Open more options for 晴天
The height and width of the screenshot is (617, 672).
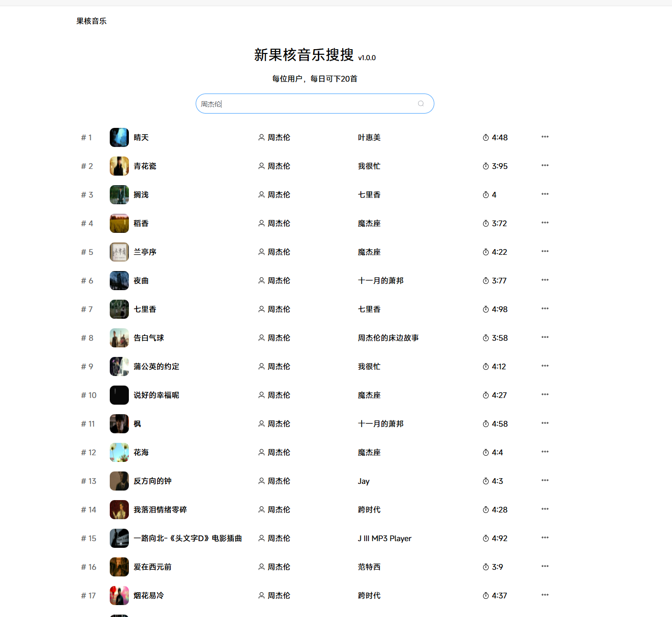tap(545, 137)
